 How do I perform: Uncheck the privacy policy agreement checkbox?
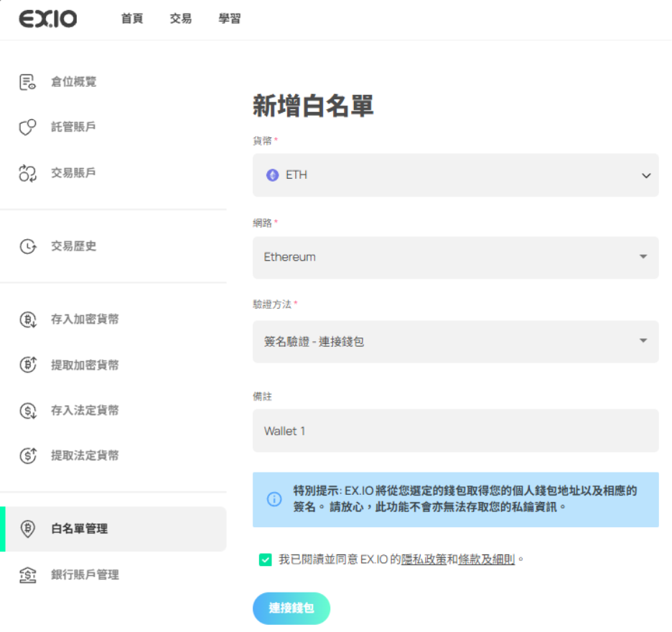[266, 559]
